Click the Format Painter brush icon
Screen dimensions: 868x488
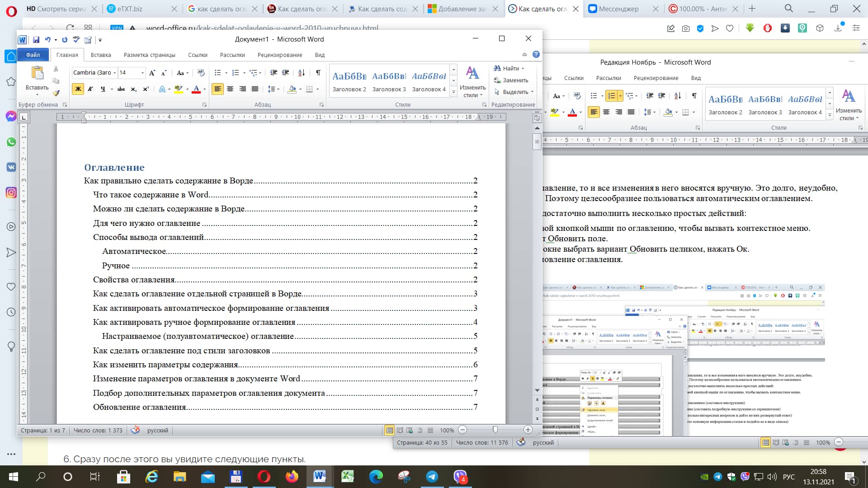(x=56, y=93)
